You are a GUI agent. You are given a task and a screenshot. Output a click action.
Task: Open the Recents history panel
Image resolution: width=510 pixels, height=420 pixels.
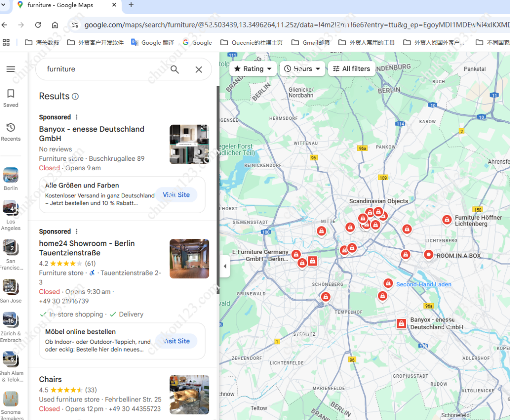(11, 132)
